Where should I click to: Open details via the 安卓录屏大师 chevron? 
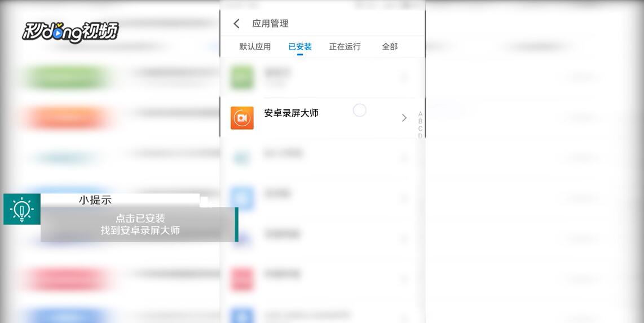pos(404,118)
